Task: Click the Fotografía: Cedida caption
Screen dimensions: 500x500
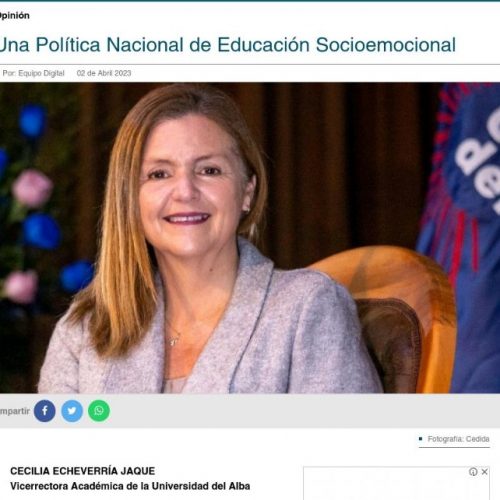Action: point(458,439)
